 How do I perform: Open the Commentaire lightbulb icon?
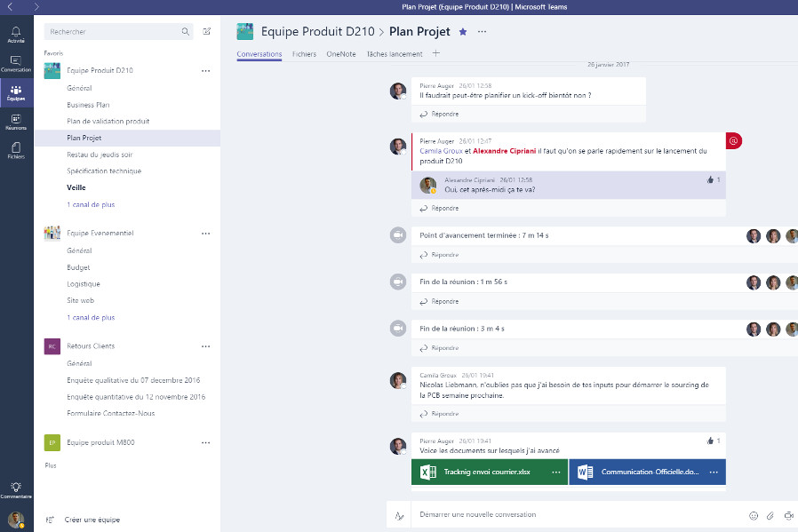click(x=16, y=489)
